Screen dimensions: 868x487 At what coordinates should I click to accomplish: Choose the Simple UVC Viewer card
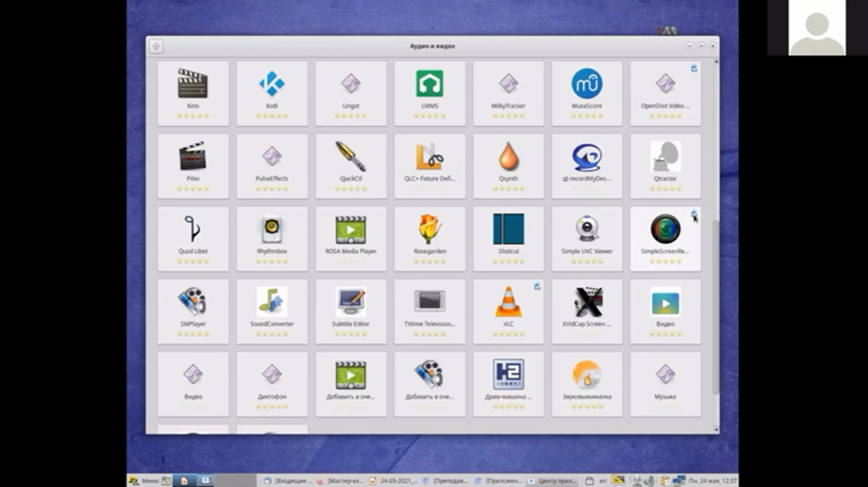click(587, 238)
